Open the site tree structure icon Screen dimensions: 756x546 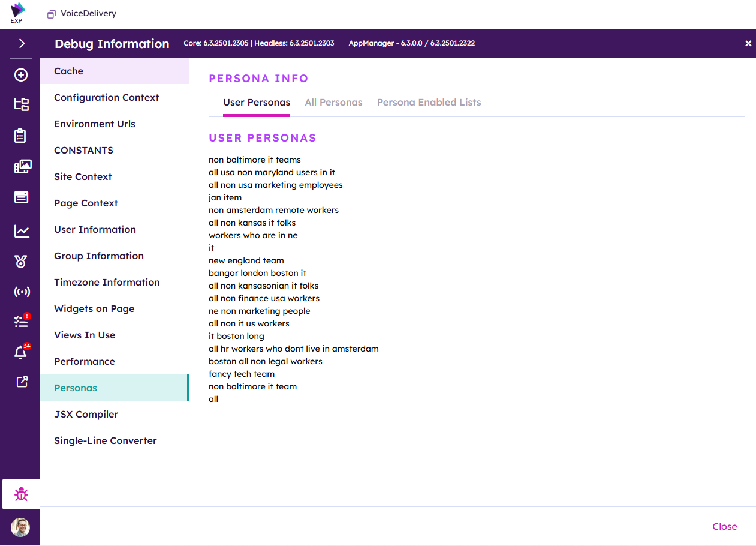pos(21,104)
